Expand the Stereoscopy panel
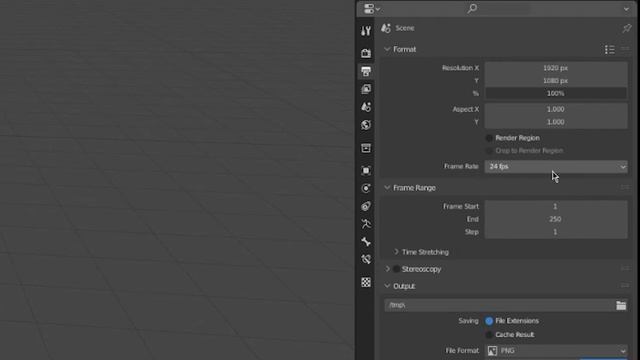Image resolution: width=640 pixels, height=360 pixels. (387, 269)
